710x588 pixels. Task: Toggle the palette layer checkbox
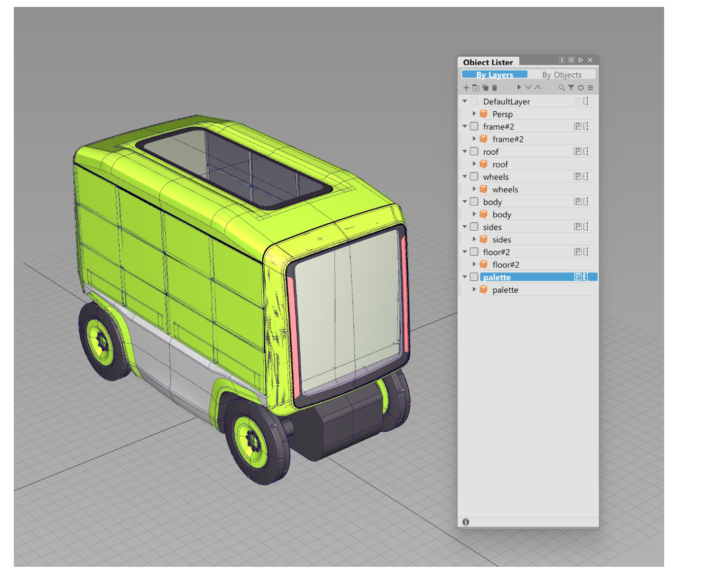tap(474, 277)
